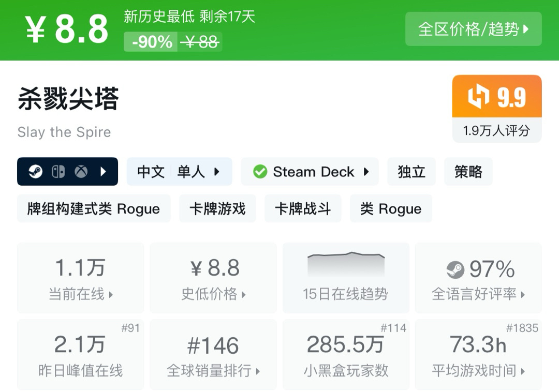The image size is (559, 392).
Task: Open 全区价格/趋势 price trends
Action: [473, 29]
